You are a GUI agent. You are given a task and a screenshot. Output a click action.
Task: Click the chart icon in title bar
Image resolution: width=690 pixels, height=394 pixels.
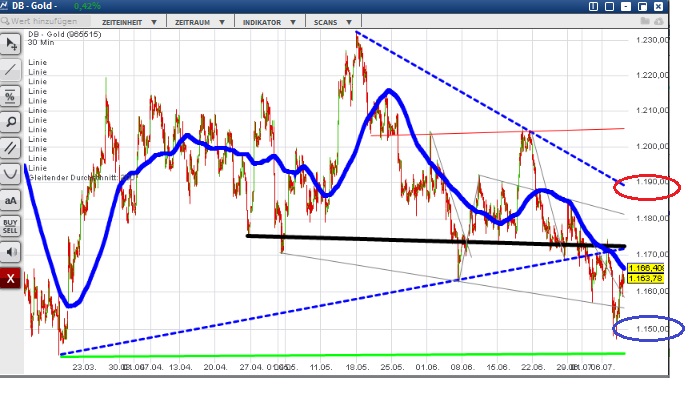4,6
